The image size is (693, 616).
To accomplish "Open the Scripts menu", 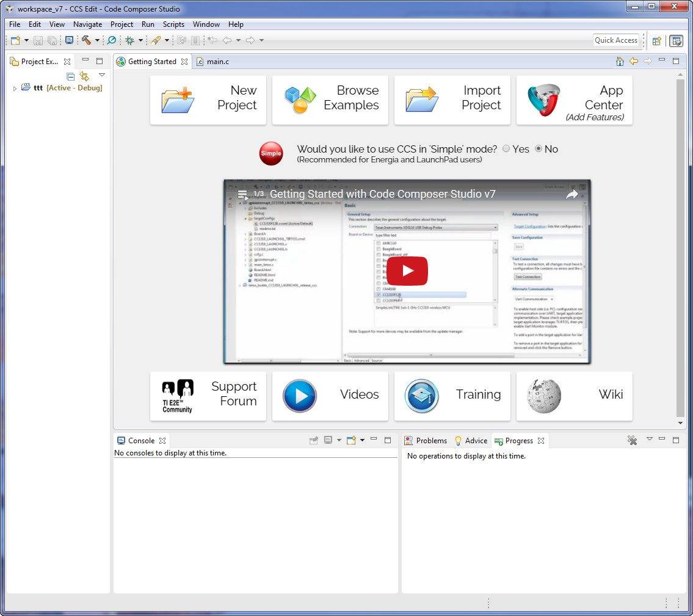I will click(x=173, y=24).
